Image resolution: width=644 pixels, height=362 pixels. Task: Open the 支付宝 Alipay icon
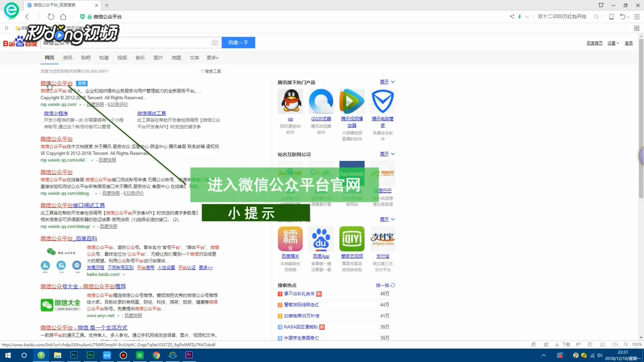[x=382, y=239]
